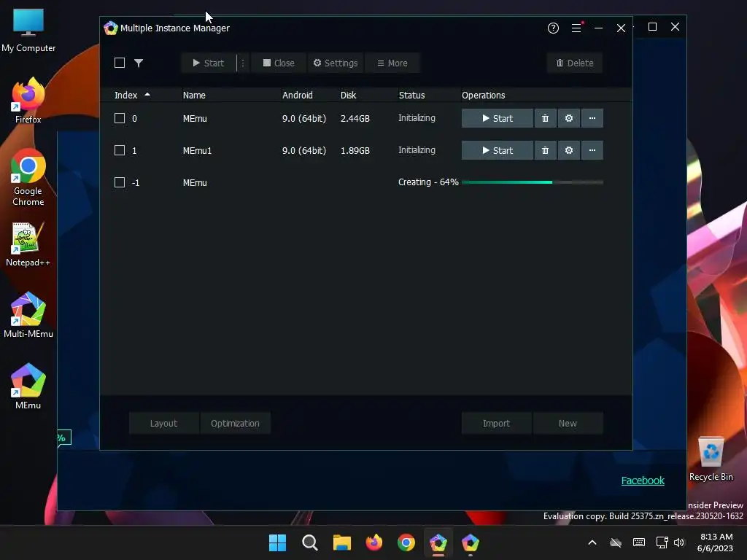This screenshot has height=560, width=747.
Task: Click toolbar Start button
Action: [x=208, y=63]
